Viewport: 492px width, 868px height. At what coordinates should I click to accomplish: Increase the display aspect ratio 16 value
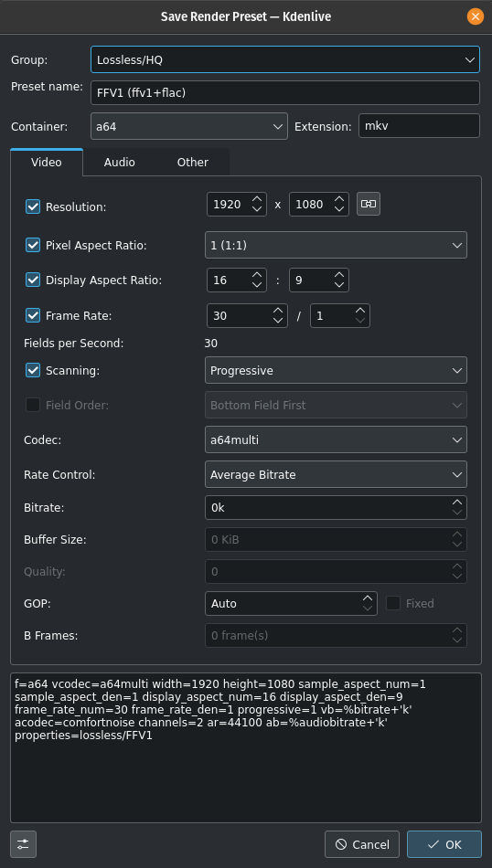point(257,275)
